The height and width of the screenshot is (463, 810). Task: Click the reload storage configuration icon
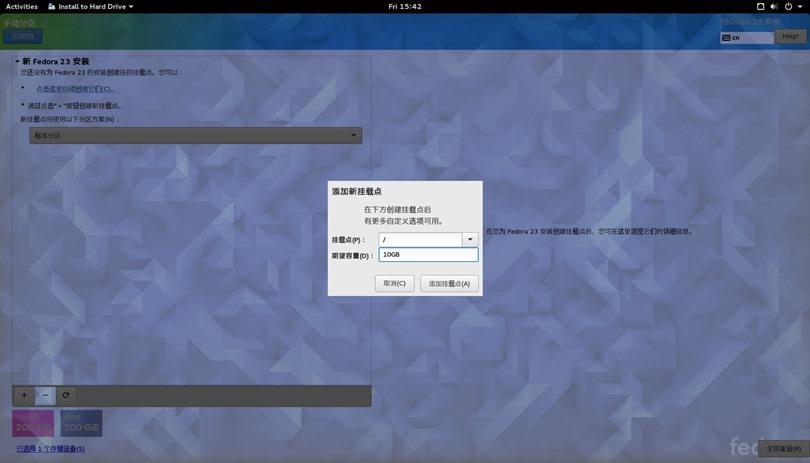(66, 395)
